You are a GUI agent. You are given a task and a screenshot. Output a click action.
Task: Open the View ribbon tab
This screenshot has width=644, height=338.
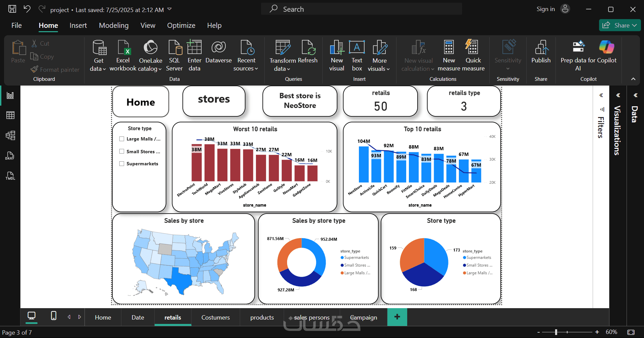tap(148, 25)
